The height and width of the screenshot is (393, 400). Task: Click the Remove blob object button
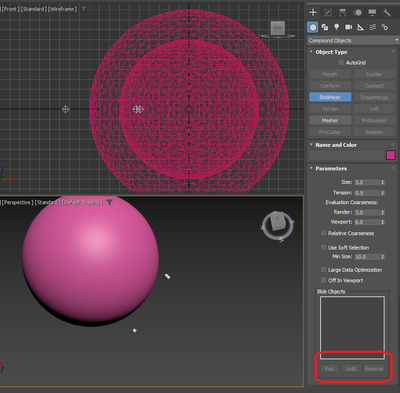374,369
